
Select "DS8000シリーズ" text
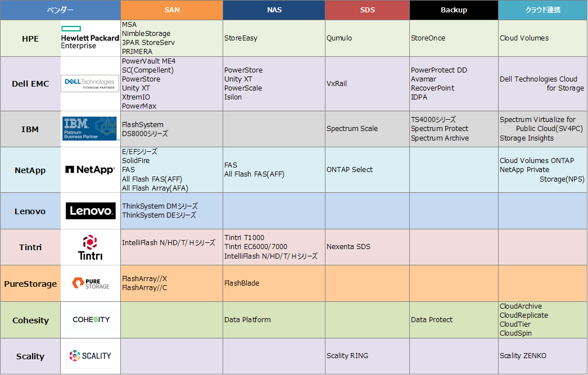click(144, 133)
